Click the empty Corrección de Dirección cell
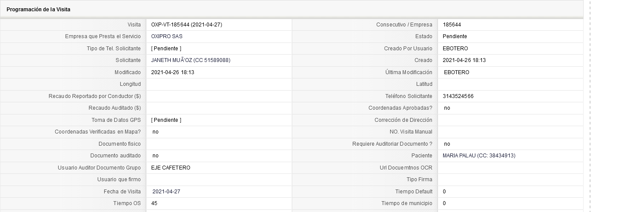 pyautogui.click(x=510, y=120)
